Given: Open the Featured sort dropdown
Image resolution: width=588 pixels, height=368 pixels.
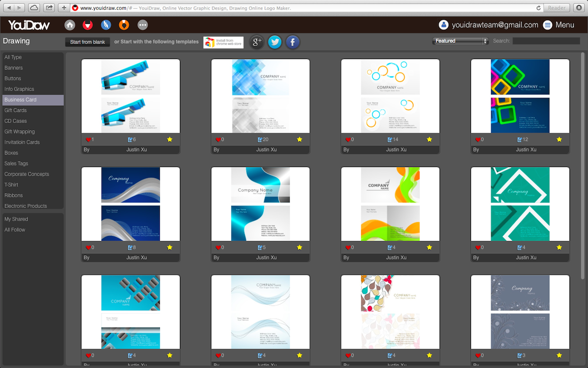Looking at the screenshot, I should point(459,40).
